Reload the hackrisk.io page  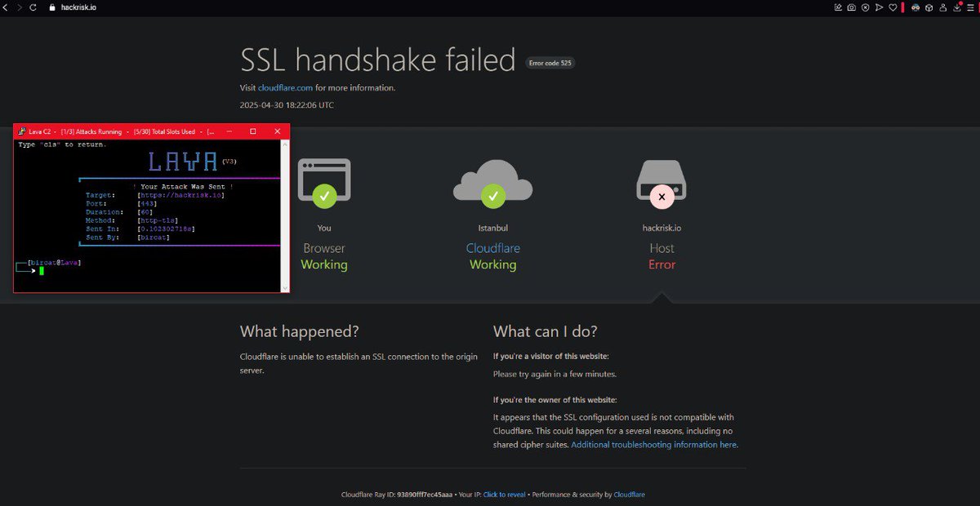pyautogui.click(x=33, y=7)
